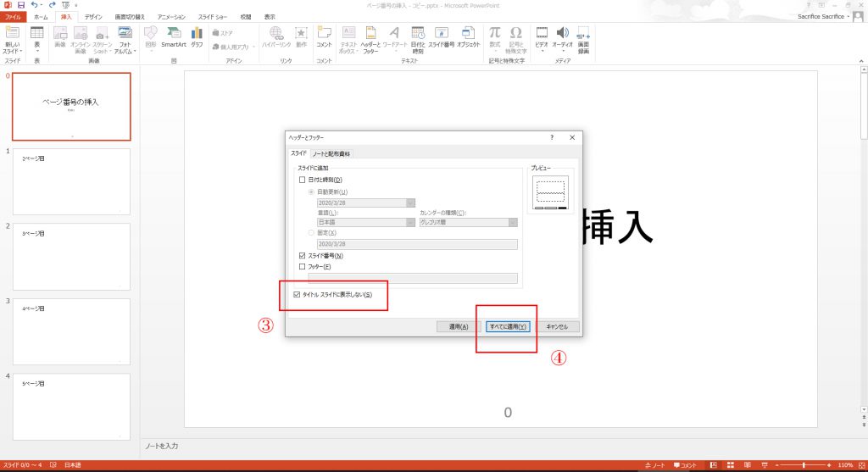Switch to the 表示 ribbon tab
This screenshot has height=472, width=868.
[270, 17]
